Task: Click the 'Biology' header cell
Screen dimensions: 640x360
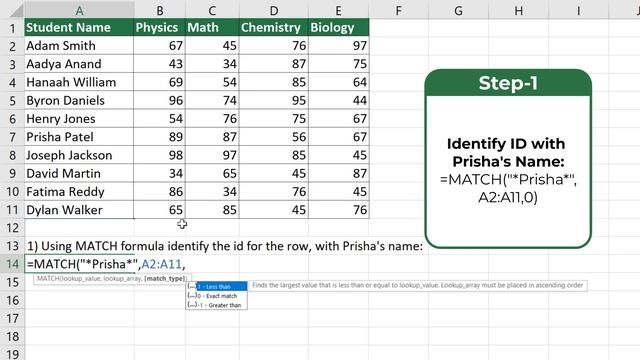Action: click(339, 27)
